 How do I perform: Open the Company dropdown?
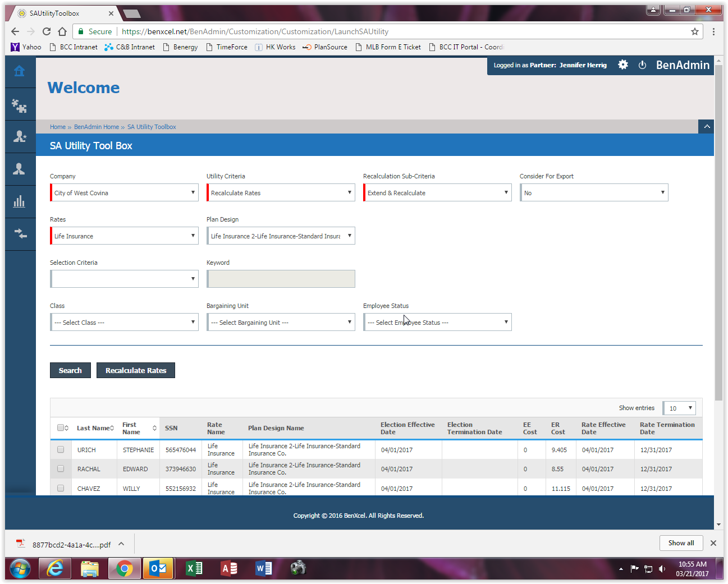(124, 192)
